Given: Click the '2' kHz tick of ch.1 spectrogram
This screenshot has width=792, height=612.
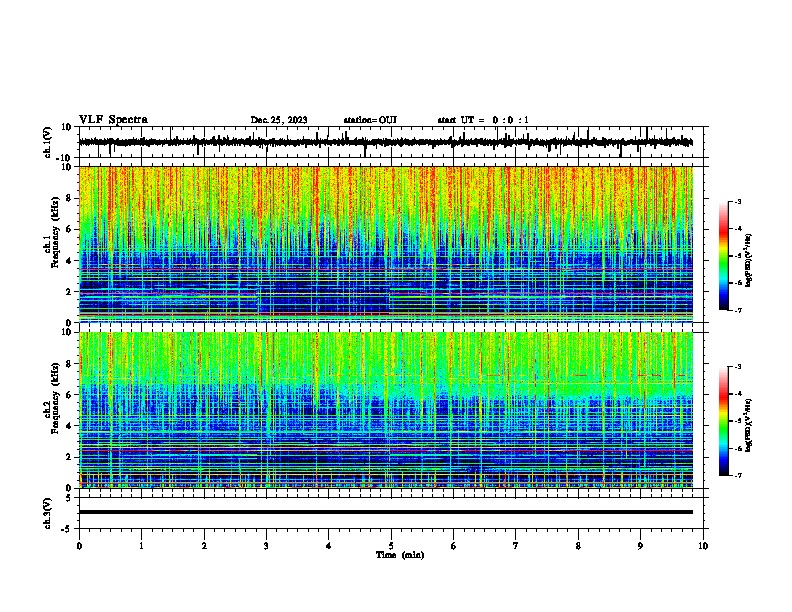Looking at the screenshot, I should click(69, 292).
